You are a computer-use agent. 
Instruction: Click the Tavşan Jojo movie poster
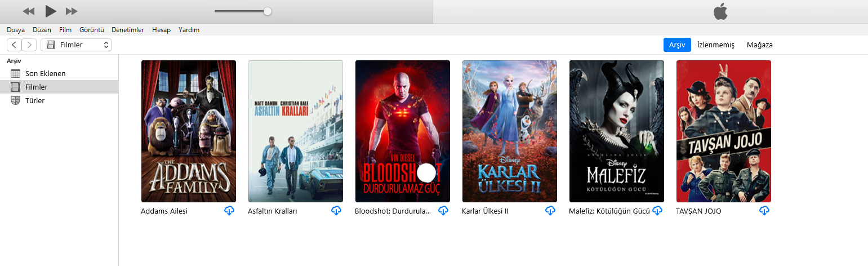point(724,131)
